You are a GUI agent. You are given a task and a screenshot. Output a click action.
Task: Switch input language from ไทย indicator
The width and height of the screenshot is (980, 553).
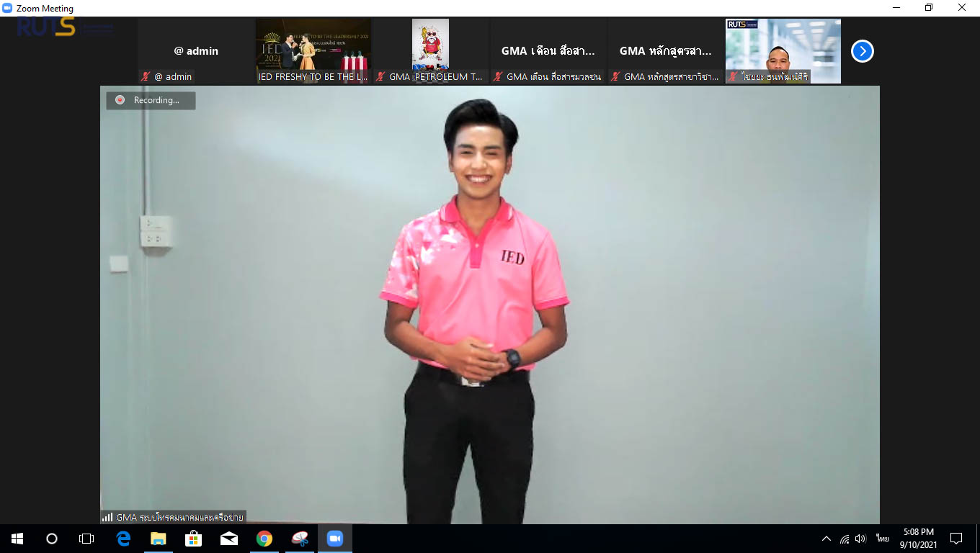click(882, 539)
